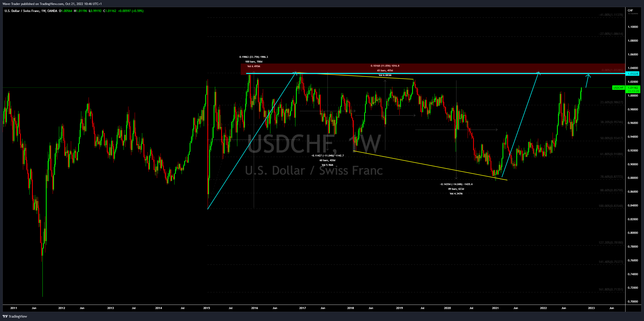Viewport: 644px width, 321px height.
Task: Click the -41.00%(1.11378) Fibonacci label
Action: [611, 15]
